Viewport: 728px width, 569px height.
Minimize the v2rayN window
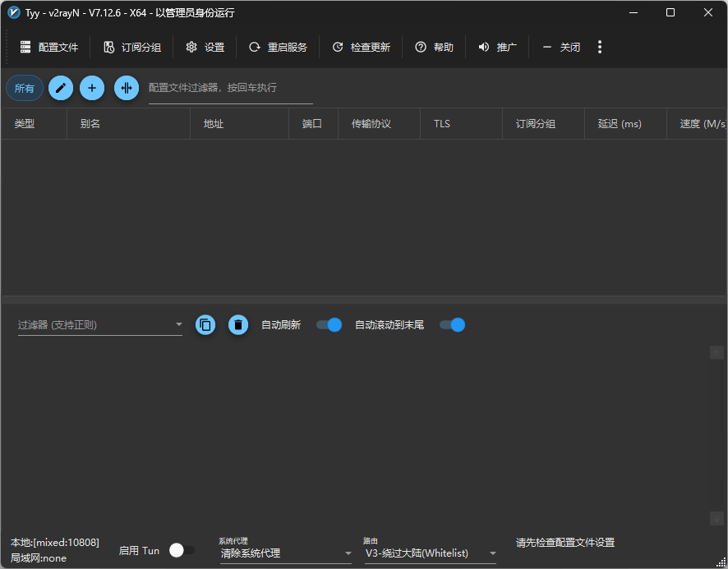point(634,12)
